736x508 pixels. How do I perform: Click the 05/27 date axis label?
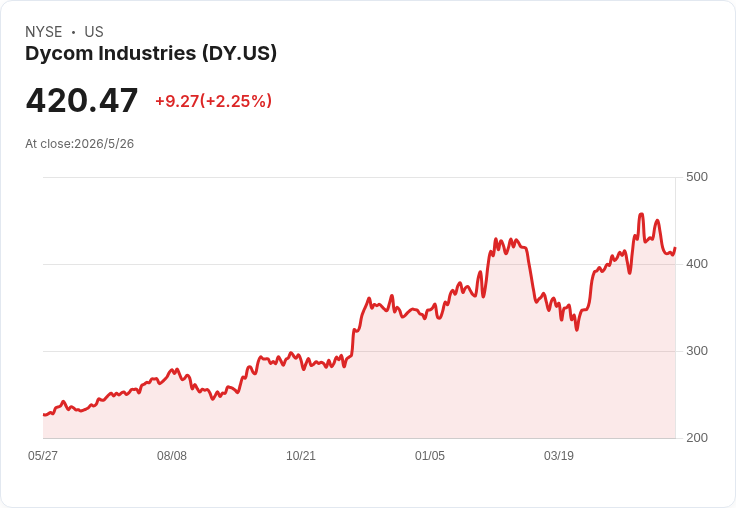click(43, 455)
